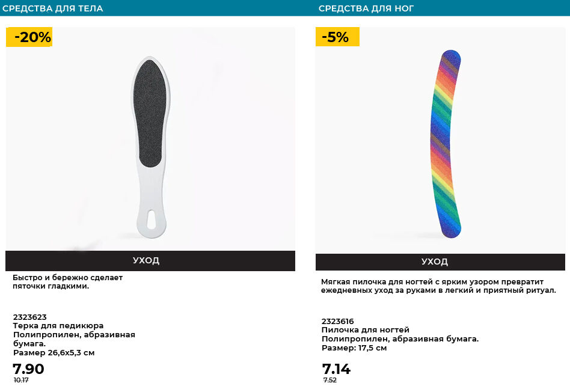The width and height of the screenshot is (570, 392).
Task: Open the 'Терка для педикюра' product title
Action: pos(58,326)
